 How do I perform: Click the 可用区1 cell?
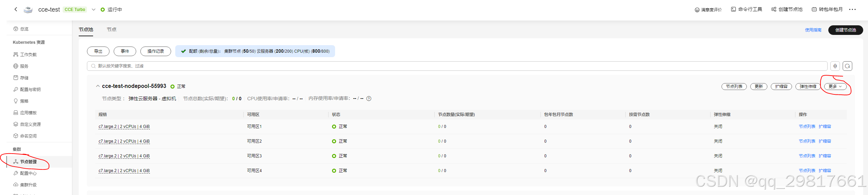coord(254,127)
